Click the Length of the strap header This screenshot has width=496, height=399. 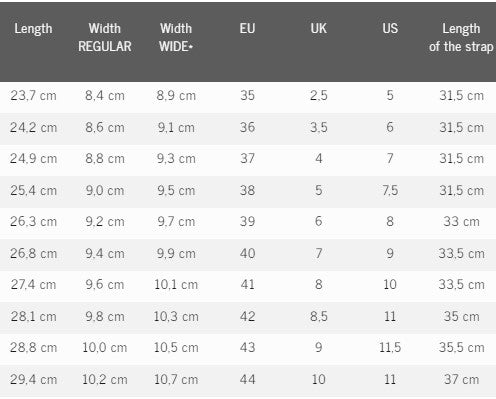coord(461,37)
